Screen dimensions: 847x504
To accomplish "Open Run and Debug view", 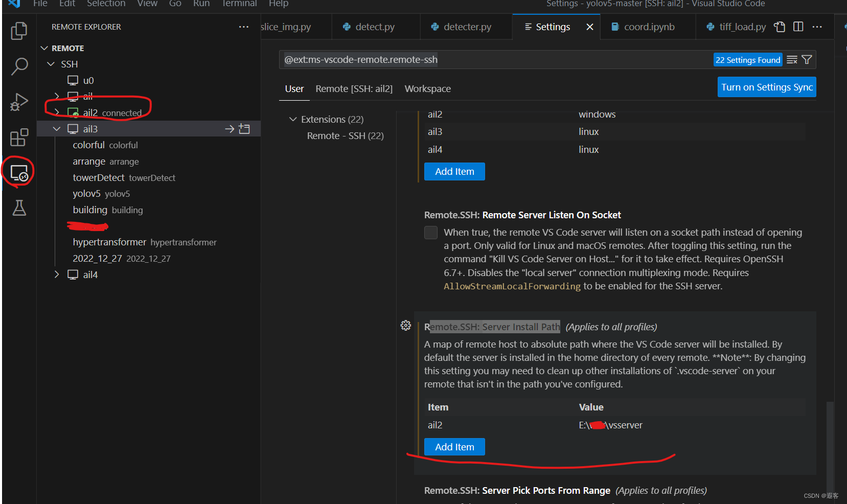I will coord(19,102).
